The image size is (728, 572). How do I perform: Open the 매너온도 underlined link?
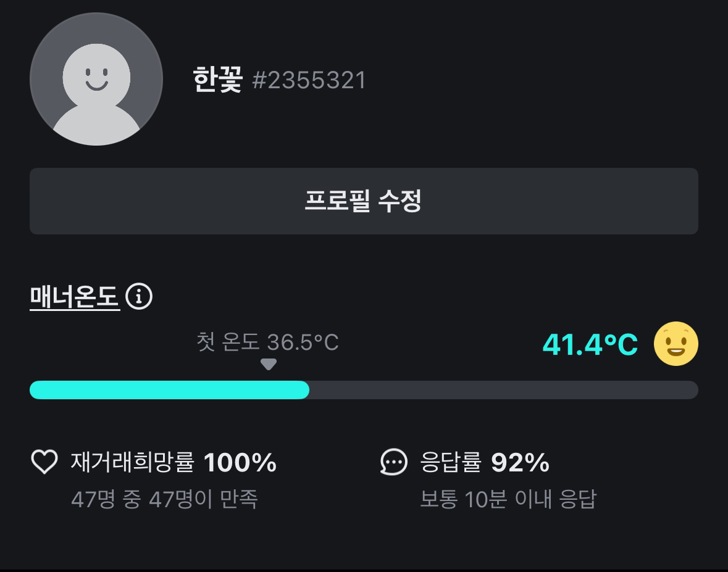coord(75,296)
